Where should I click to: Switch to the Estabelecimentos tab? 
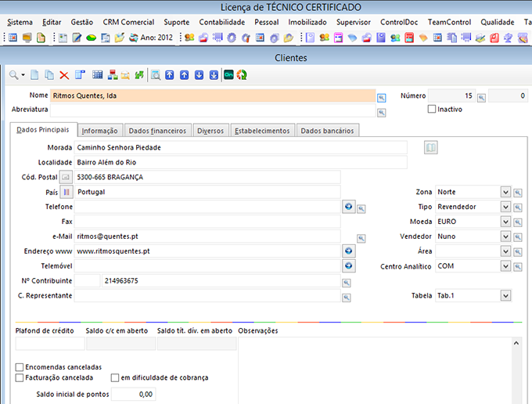[x=262, y=131]
